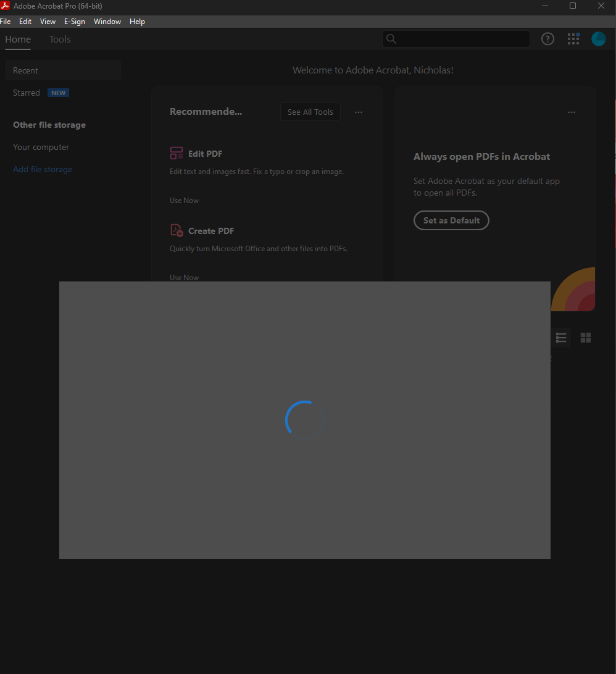The image size is (616, 674).
Task: Switch to grid view for recent files
Action: [585, 338]
